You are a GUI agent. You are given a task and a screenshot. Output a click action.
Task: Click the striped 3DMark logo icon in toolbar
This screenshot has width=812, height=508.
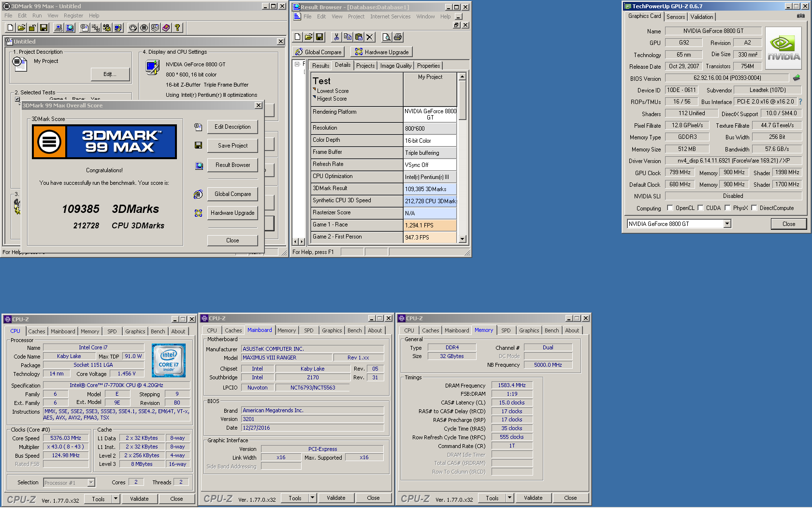tap(144, 28)
